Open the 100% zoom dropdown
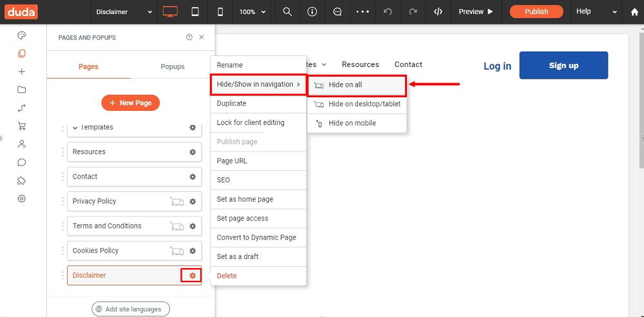Viewport: 644px width, 317px height. pos(252,12)
